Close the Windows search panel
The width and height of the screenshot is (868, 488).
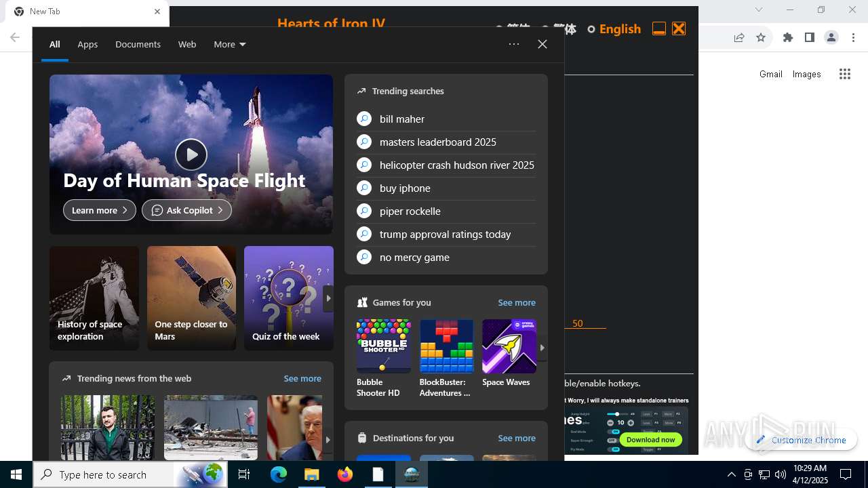(x=542, y=44)
